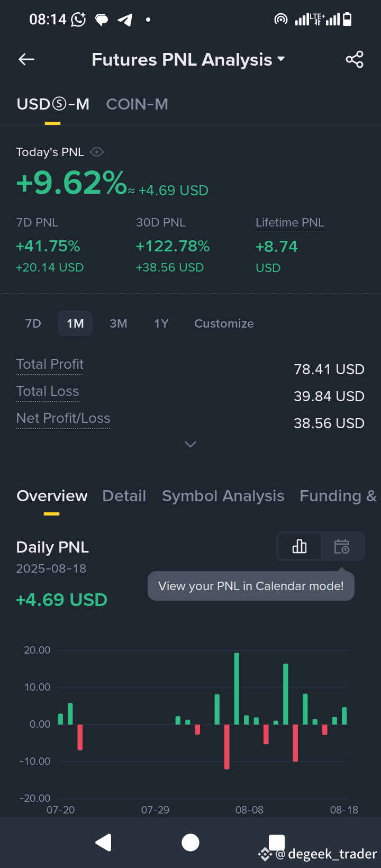Open the Detail tab

(x=124, y=496)
